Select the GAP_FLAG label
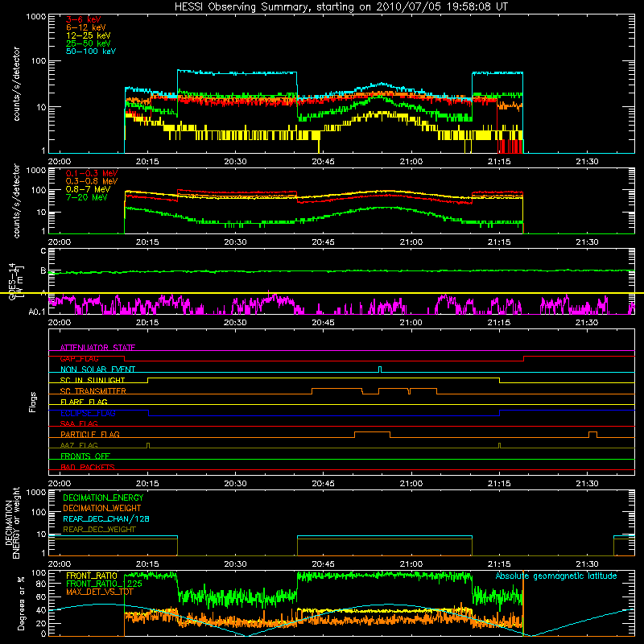This screenshot has height=644, width=644. coord(79,358)
